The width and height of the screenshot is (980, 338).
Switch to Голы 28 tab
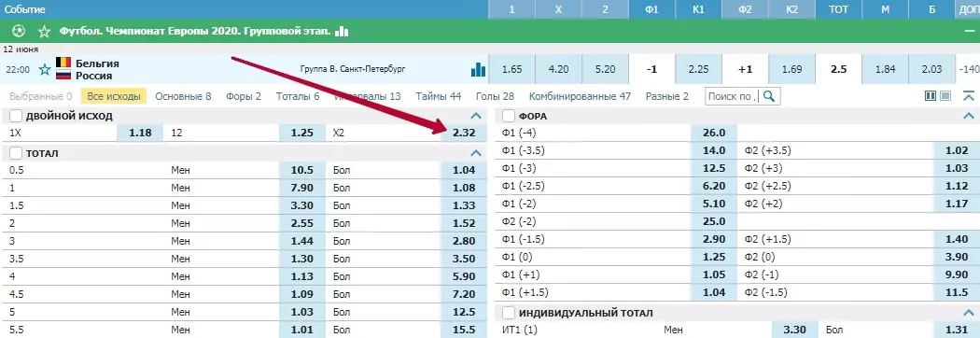coord(495,96)
